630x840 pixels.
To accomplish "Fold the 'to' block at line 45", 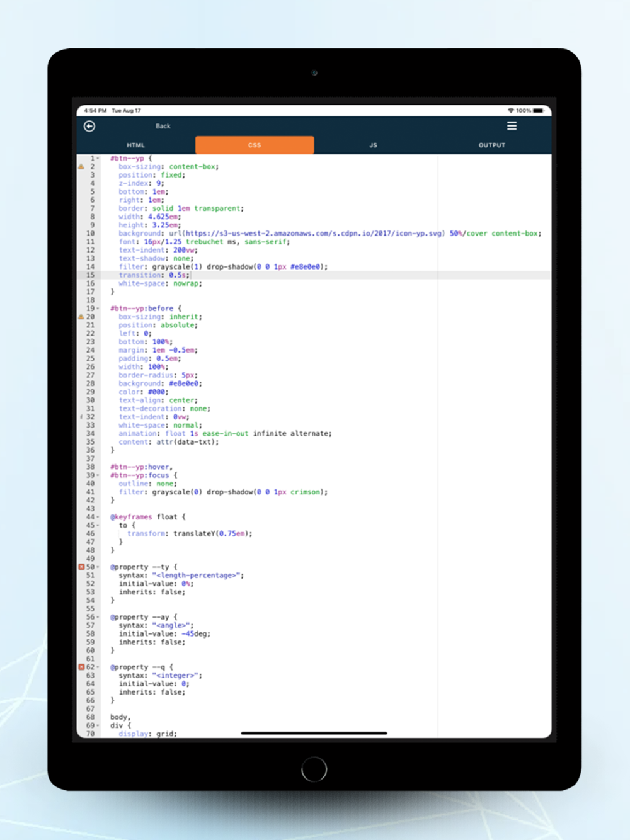I will pyautogui.click(x=98, y=525).
